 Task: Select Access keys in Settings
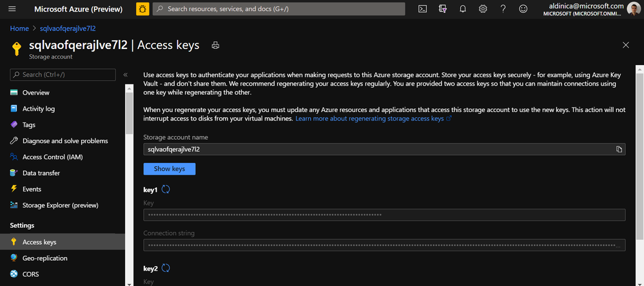63,242
